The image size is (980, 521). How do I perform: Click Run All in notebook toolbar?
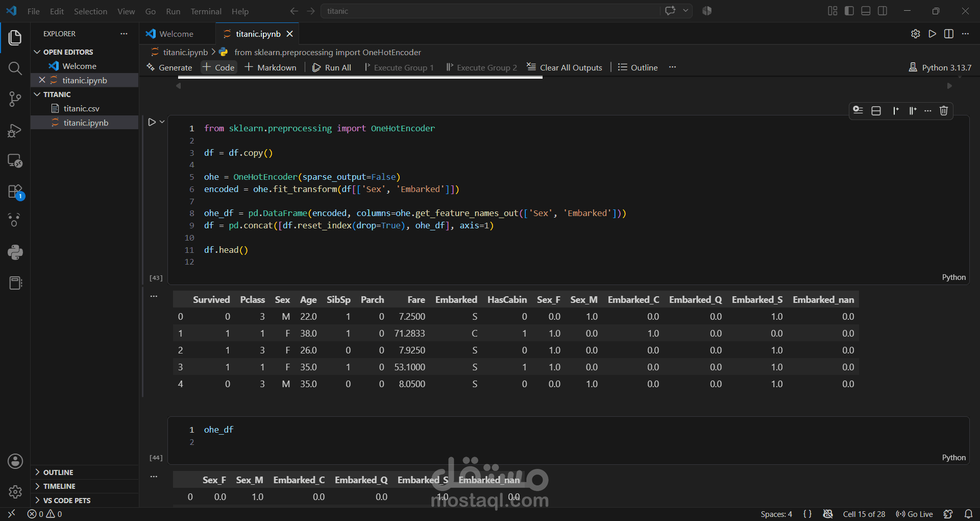click(332, 67)
